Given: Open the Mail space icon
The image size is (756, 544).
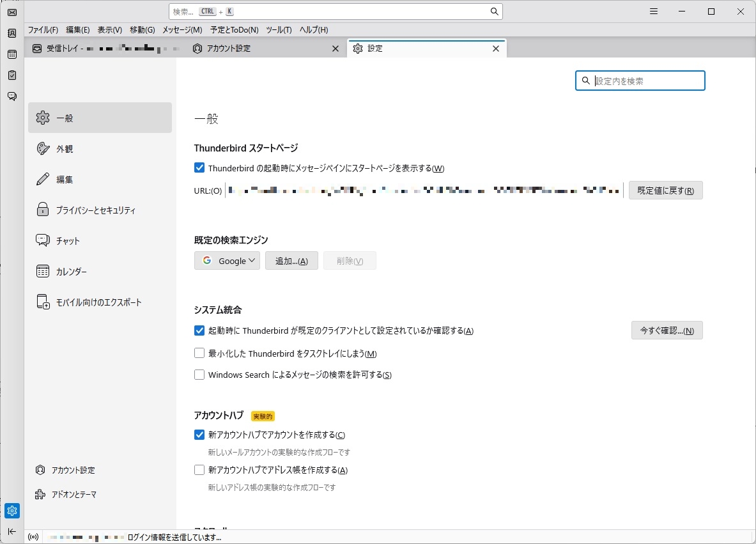Looking at the screenshot, I should [12, 12].
